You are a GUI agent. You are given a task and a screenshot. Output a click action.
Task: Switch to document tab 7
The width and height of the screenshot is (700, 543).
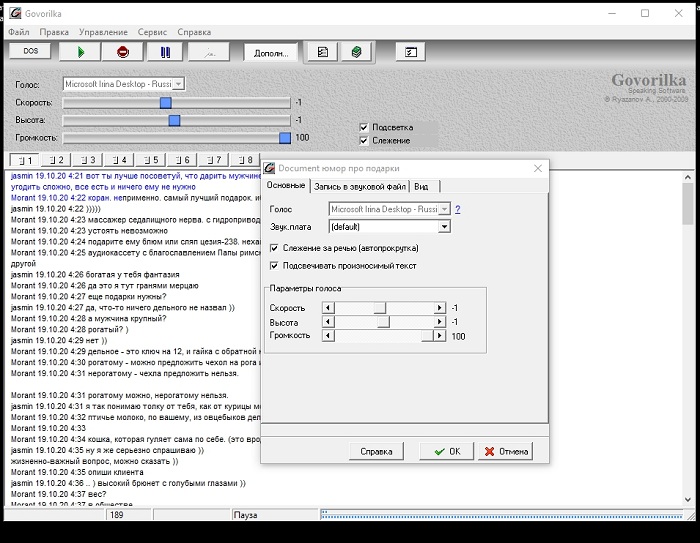pyautogui.click(x=214, y=160)
